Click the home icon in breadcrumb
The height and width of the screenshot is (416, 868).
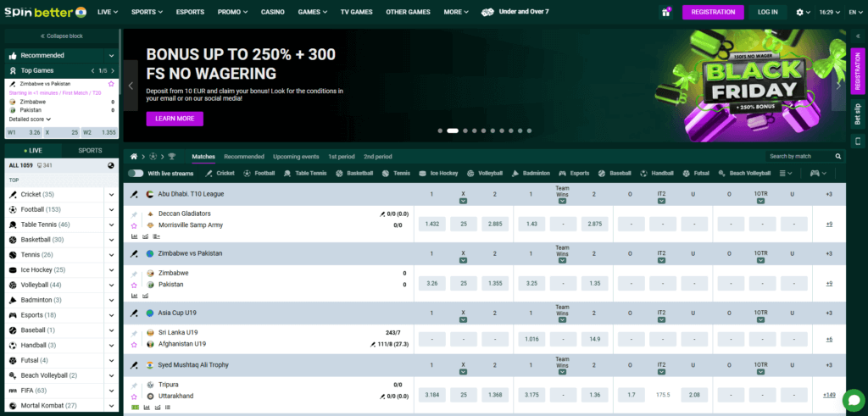coord(133,157)
